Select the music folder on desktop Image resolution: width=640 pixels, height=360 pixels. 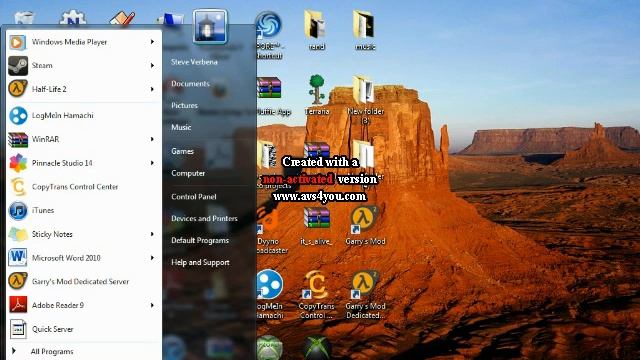coord(365,31)
